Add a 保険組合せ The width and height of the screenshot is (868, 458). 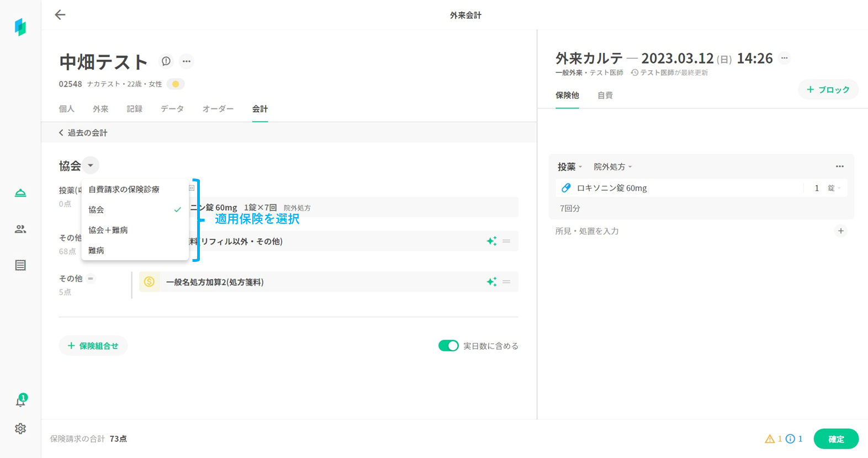tap(93, 346)
